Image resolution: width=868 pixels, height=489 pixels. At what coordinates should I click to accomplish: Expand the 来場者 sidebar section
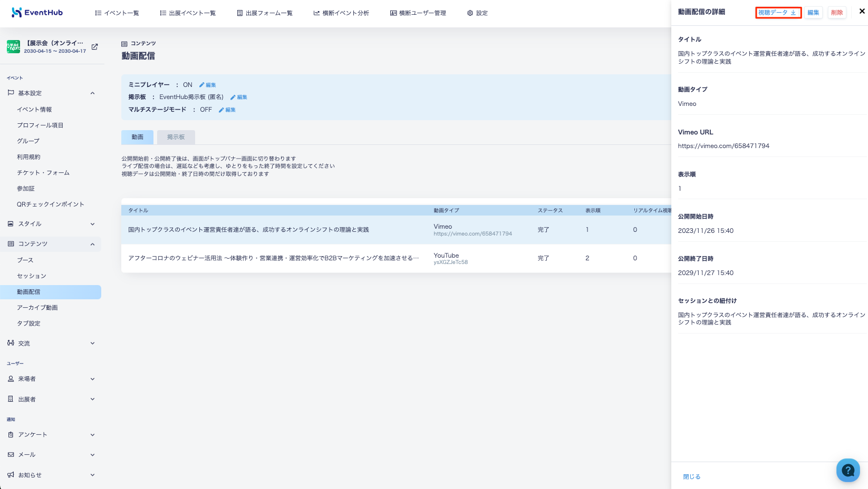51,379
